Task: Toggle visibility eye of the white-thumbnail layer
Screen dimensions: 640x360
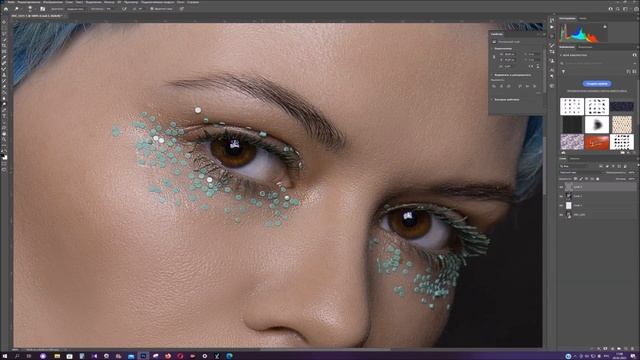Action: [x=561, y=205]
